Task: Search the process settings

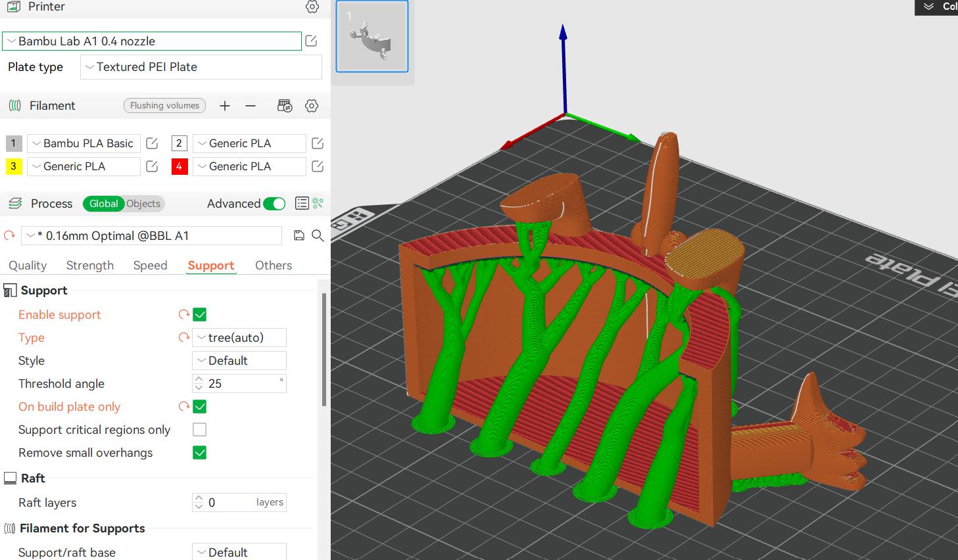Action: click(318, 235)
